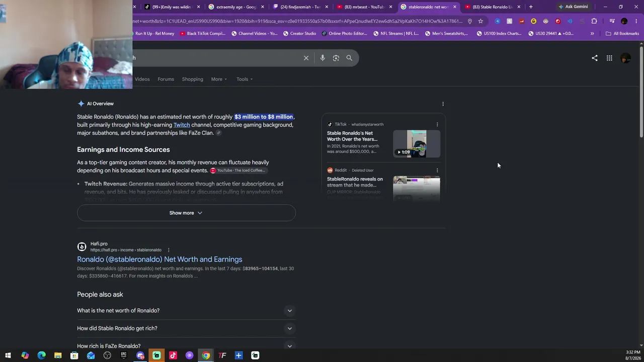Open Chrome's three-dot main menu
Viewport: 644px width, 362px height.
pos(635,21)
